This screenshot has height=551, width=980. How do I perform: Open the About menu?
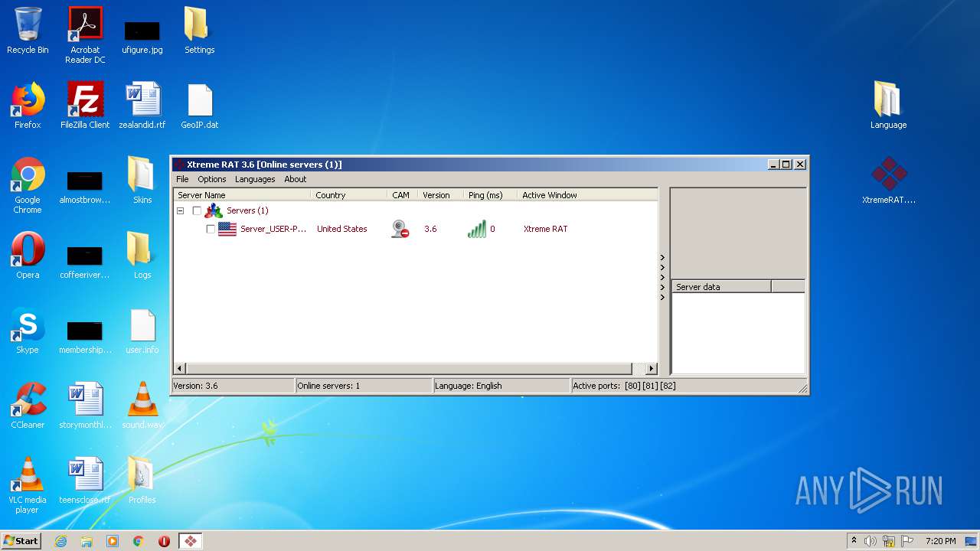click(296, 179)
